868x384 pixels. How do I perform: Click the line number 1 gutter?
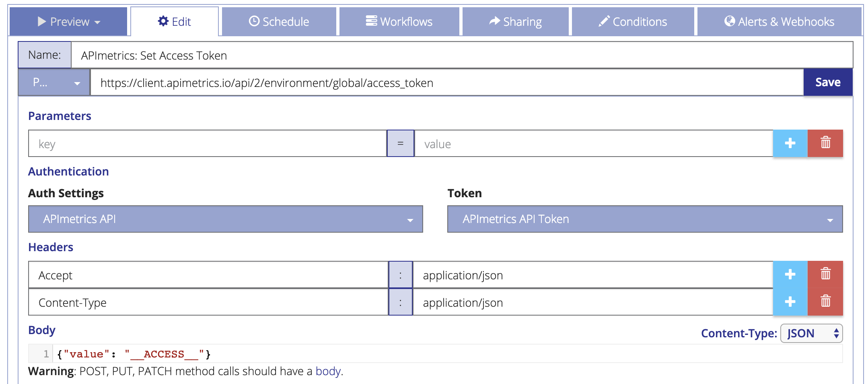[x=41, y=354]
